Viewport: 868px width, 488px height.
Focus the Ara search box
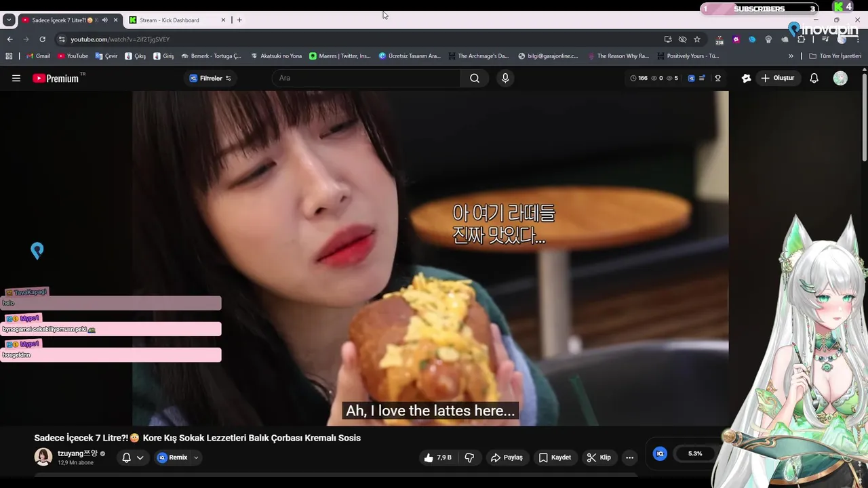[366, 78]
